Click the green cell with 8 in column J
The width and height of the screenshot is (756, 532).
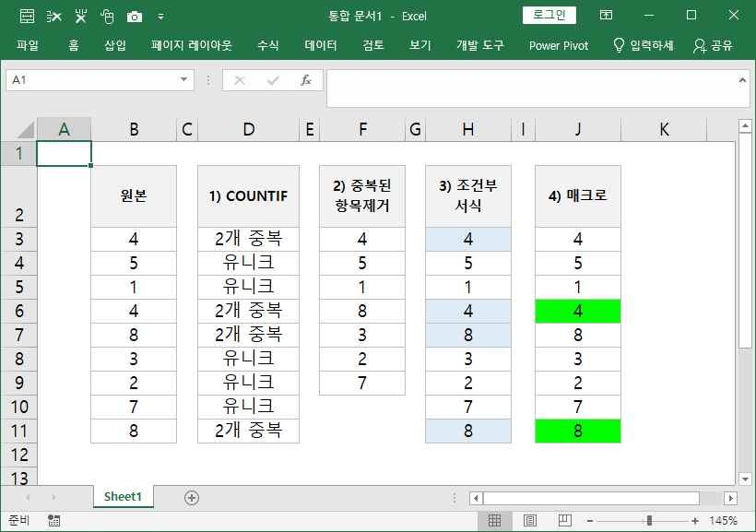click(578, 432)
